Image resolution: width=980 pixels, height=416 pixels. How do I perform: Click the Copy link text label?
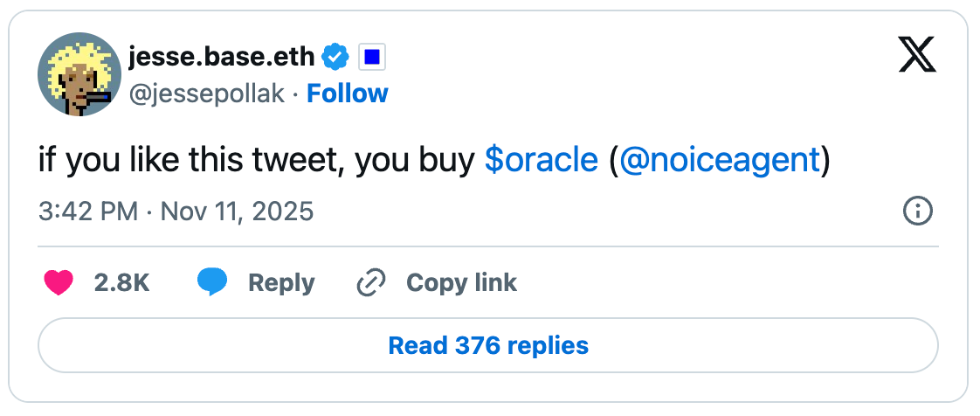tap(461, 283)
